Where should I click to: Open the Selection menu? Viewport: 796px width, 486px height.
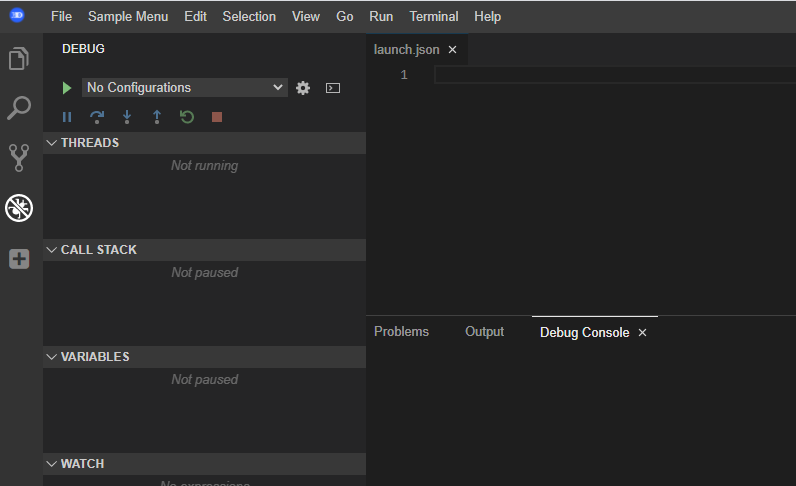coord(249,17)
